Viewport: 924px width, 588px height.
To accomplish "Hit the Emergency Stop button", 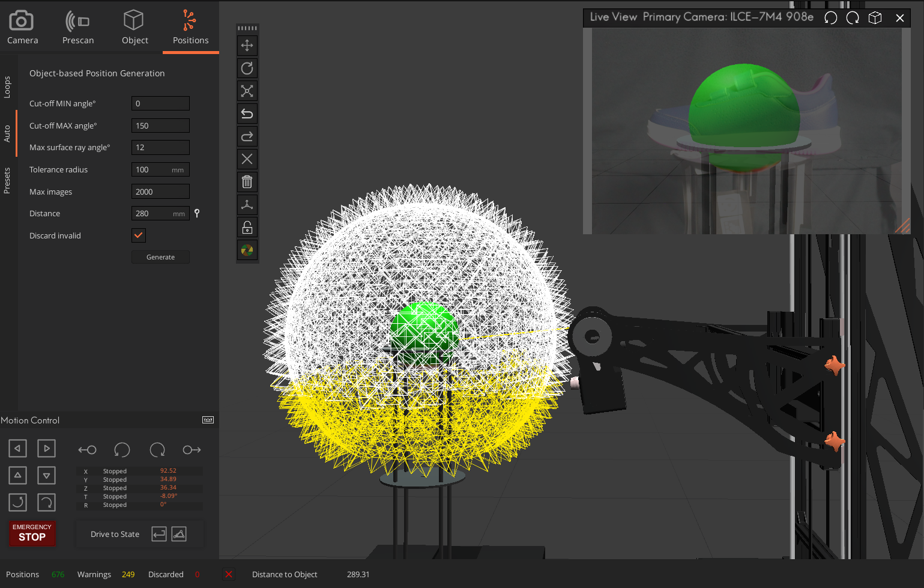I will 32,533.
